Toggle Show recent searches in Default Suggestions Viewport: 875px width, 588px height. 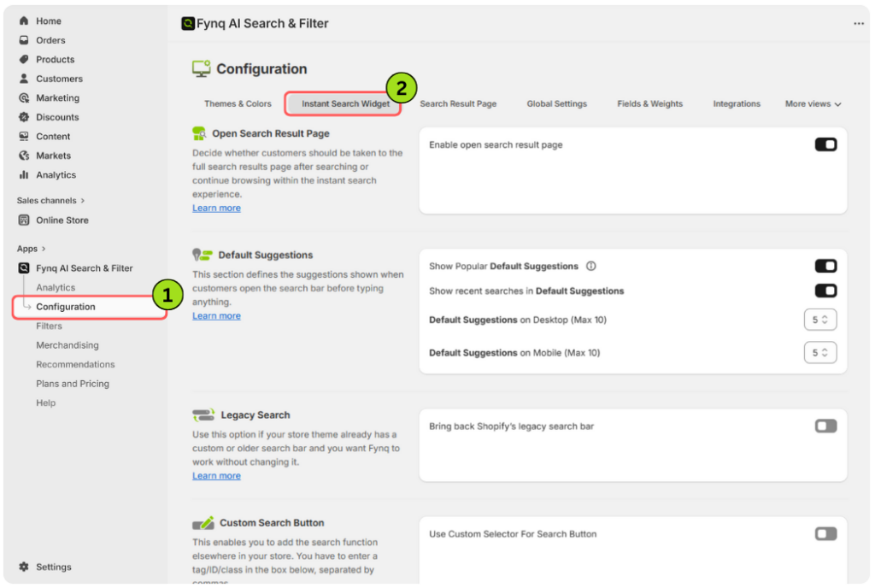click(x=825, y=291)
